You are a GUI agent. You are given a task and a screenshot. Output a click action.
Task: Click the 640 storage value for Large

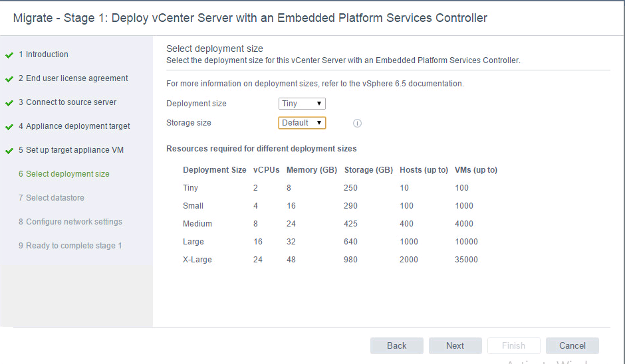[350, 241]
